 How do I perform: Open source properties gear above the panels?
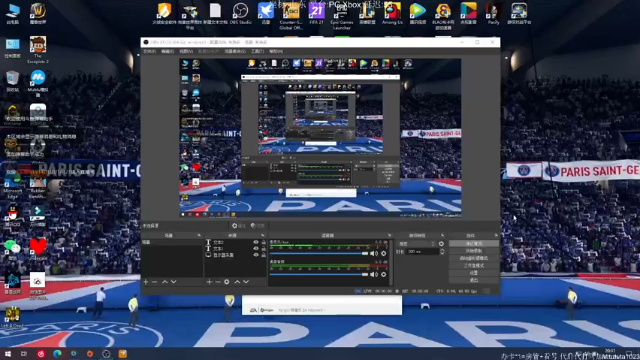(238, 226)
